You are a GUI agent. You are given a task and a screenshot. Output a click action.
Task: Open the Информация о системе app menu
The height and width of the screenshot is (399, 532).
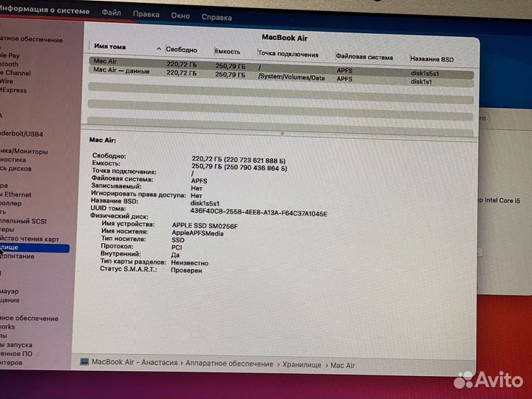45,10
